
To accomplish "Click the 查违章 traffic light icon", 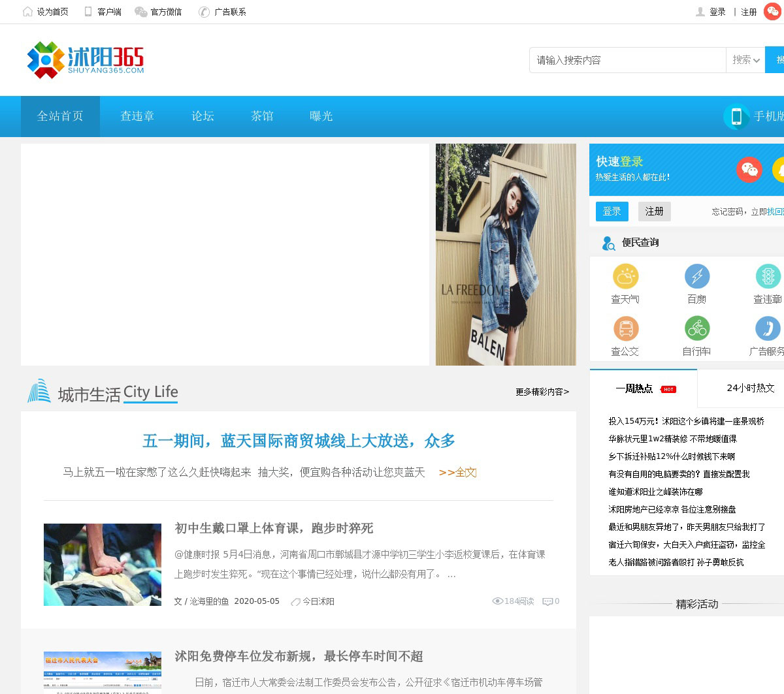I will [768, 276].
